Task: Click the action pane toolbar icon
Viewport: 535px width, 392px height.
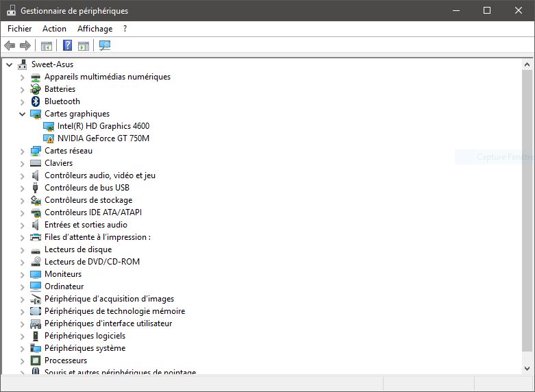Action: coord(84,46)
